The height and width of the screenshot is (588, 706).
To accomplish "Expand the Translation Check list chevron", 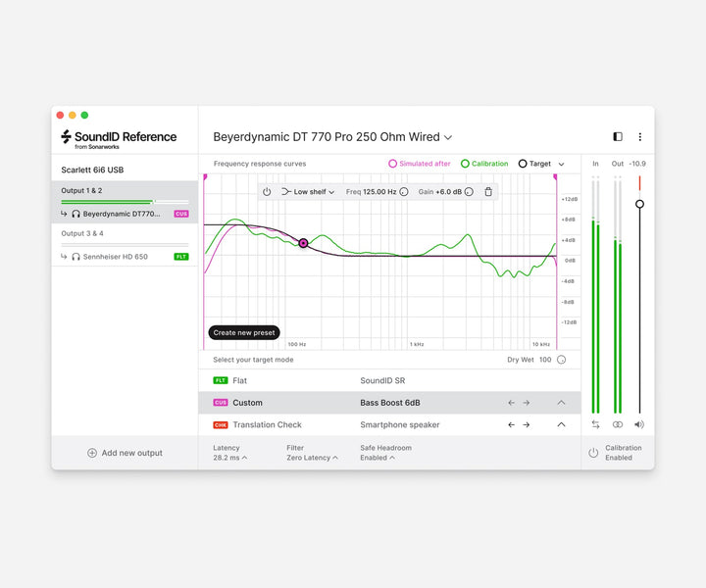I will click(x=561, y=424).
